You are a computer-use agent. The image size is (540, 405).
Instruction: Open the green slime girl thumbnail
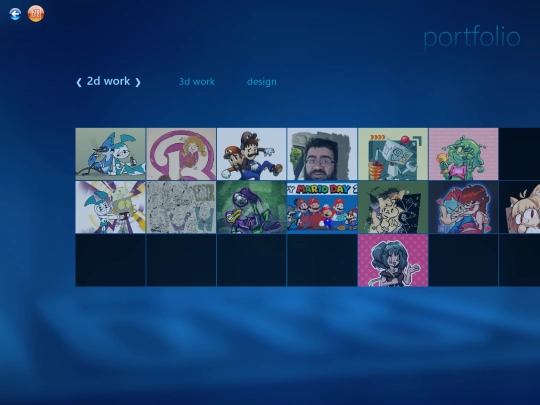[464, 154]
